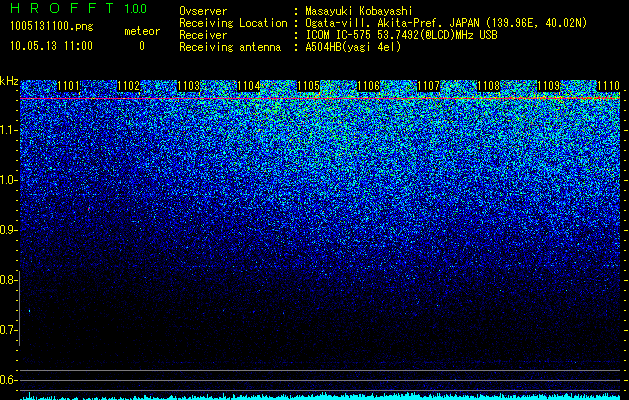Click the 1103 time marker
Image resolution: width=629 pixels, height=400 pixels.
pos(189,86)
